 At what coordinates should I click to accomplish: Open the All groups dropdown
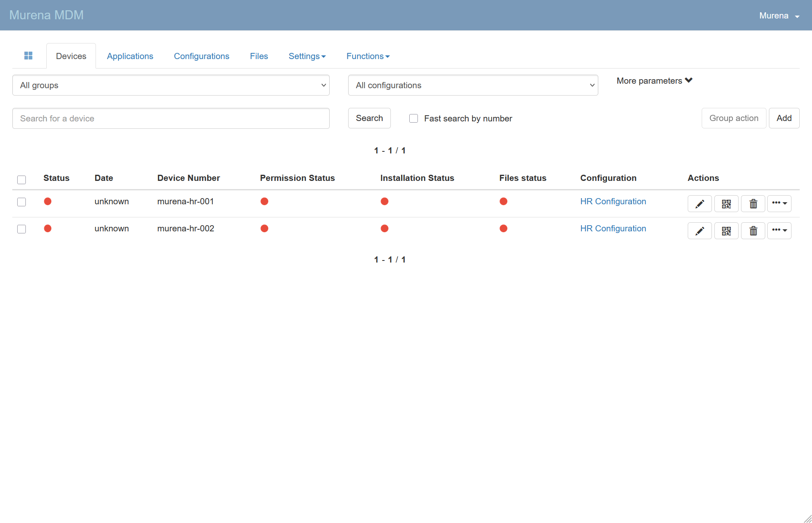171,85
